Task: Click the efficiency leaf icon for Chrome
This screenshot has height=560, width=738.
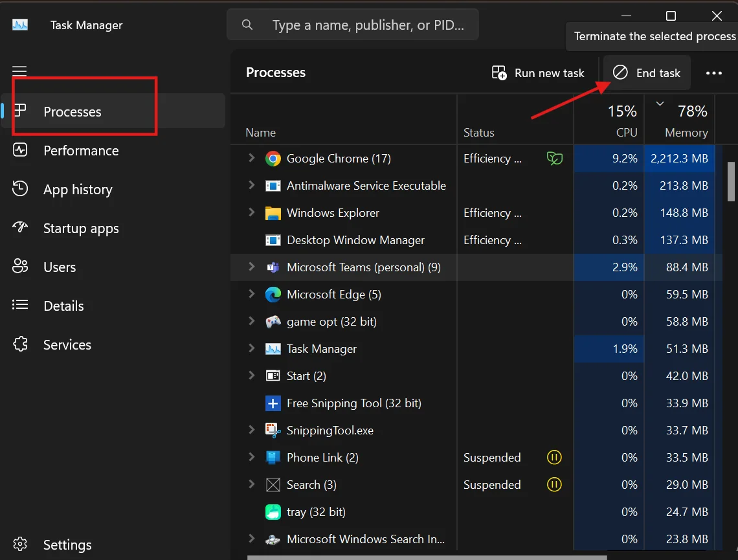Action: (554, 158)
